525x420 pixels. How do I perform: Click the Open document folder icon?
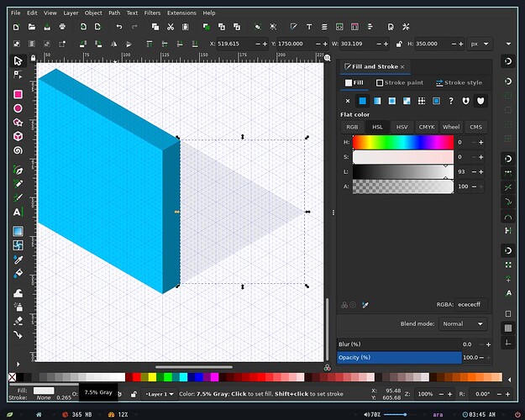(x=32, y=27)
